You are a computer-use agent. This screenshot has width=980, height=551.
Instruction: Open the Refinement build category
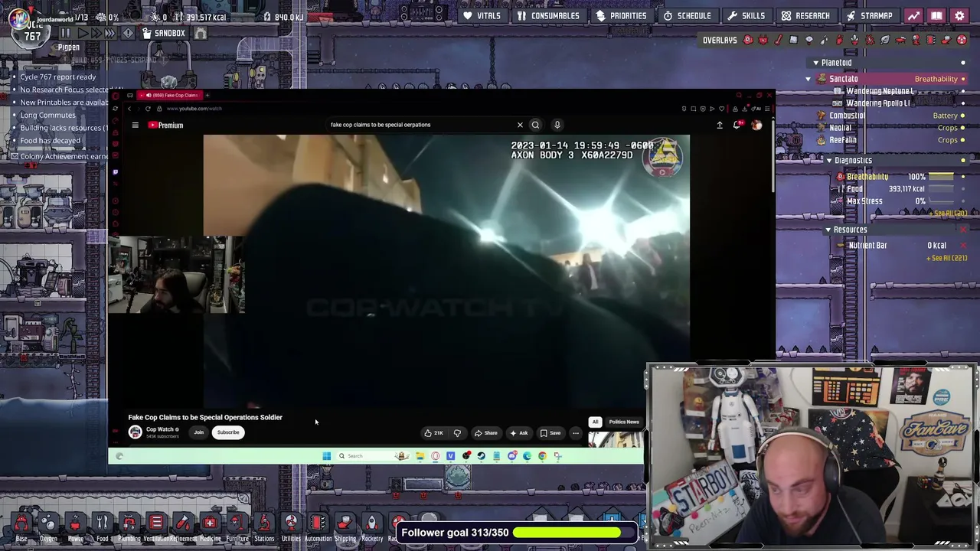tap(183, 527)
